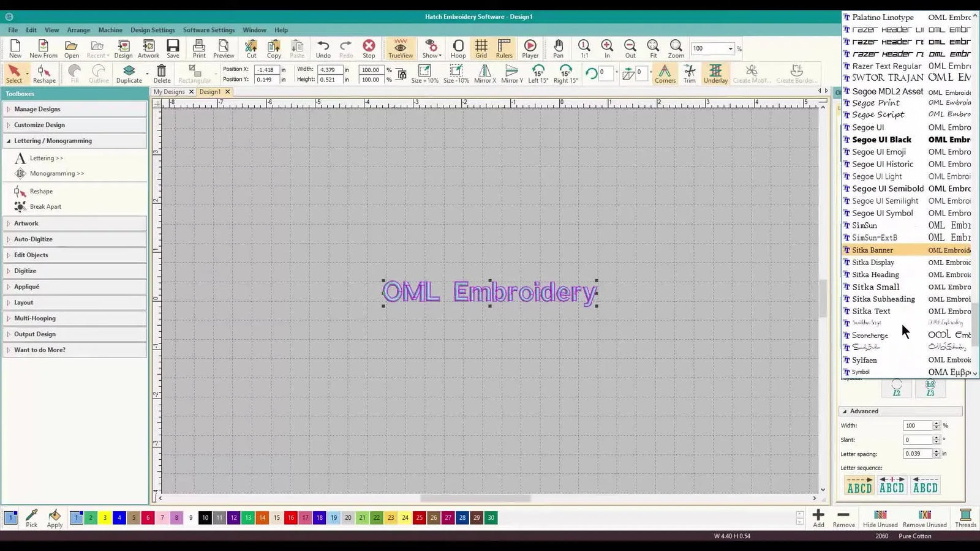Image resolution: width=980 pixels, height=551 pixels.
Task: Click the Fit zoom icon
Action: [653, 49]
